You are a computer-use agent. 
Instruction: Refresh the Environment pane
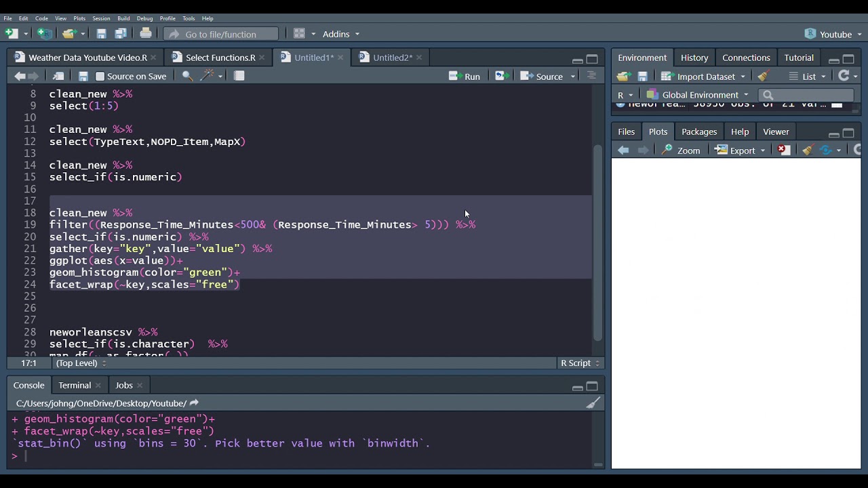(x=844, y=76)
